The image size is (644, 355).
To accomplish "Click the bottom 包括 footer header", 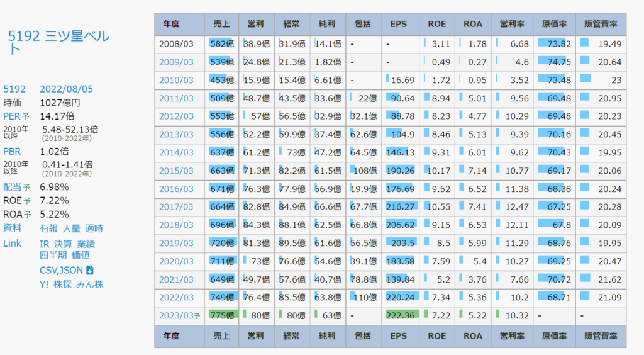I will (x=363, y=336).
